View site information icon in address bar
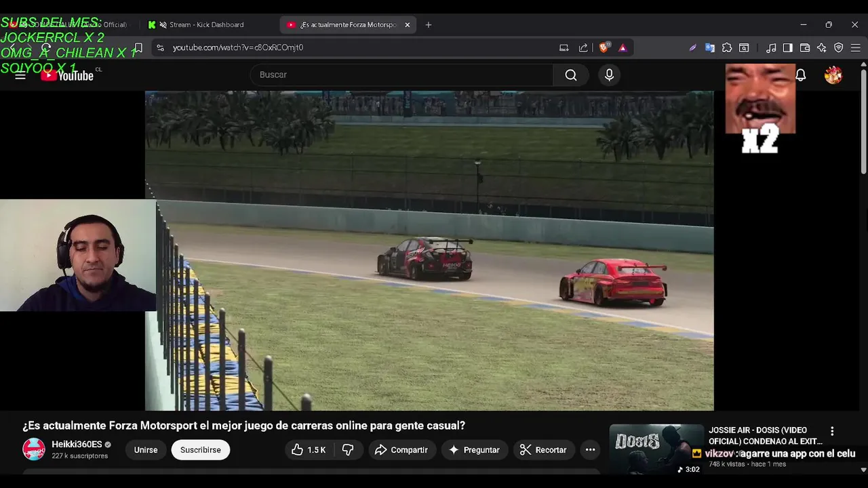This screenshot has height=488, width=868. click(160, 47)
